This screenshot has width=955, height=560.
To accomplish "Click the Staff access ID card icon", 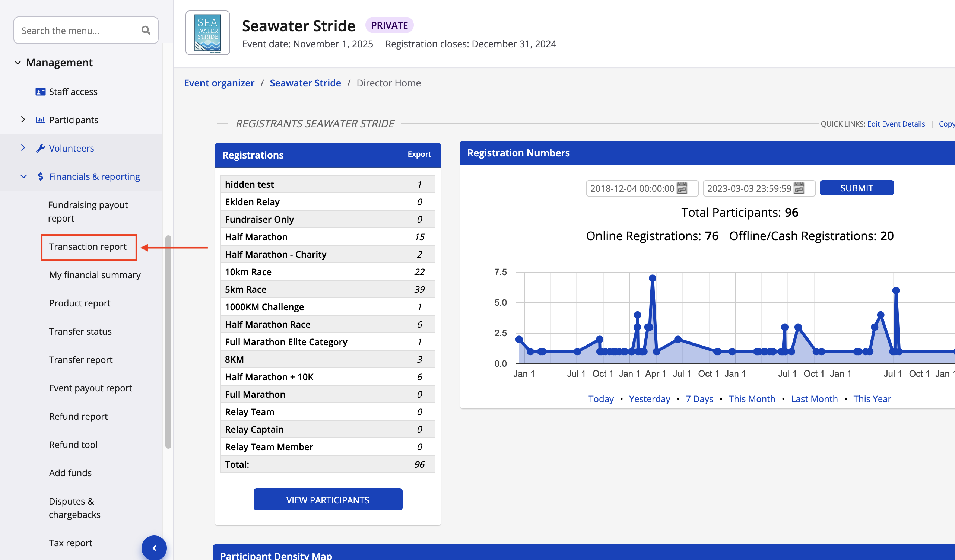I will click(x=40, y=92).
